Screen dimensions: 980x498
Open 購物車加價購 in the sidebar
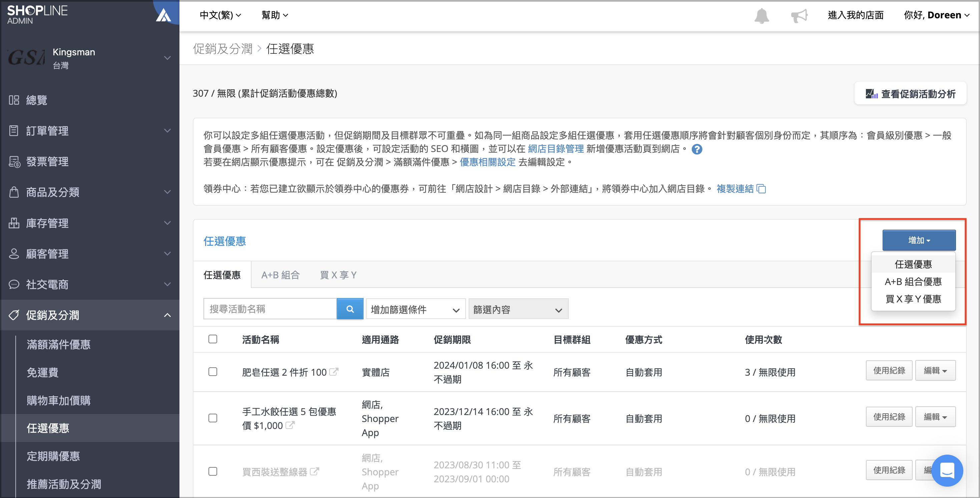click(59, 400)
